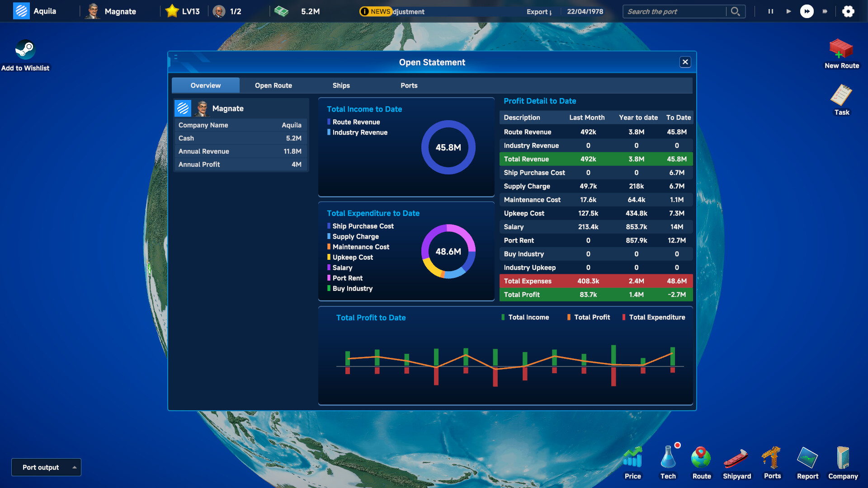Image resolution: width=868 pixels, height=488 pixels.
Task: Click the Steam Add to Wishlist icon
Action: click(25, 50)
